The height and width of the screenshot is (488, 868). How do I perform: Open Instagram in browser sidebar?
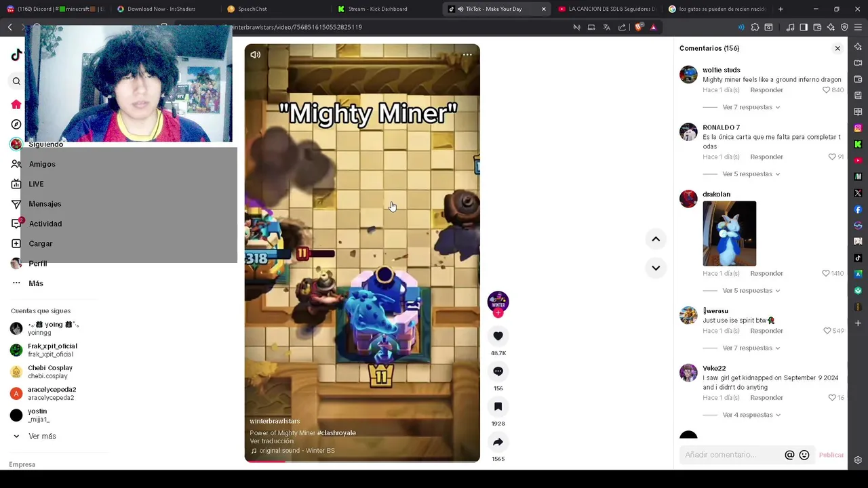pos(858,128)
